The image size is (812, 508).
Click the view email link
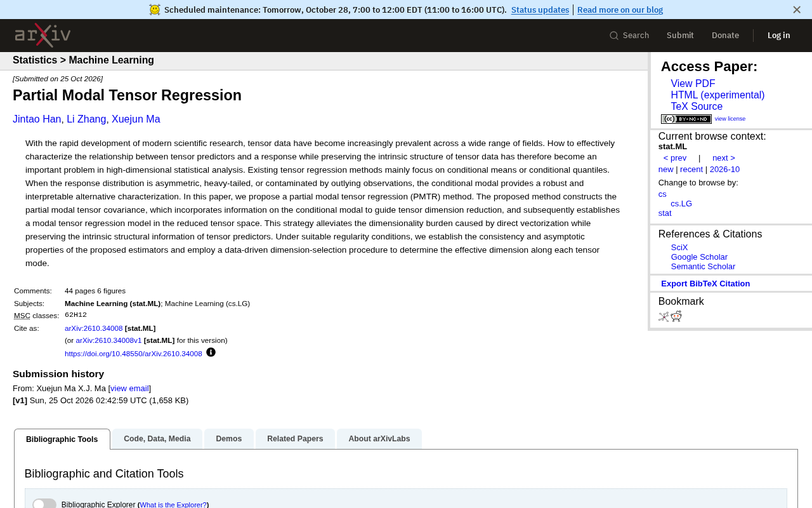coord(129,389)
